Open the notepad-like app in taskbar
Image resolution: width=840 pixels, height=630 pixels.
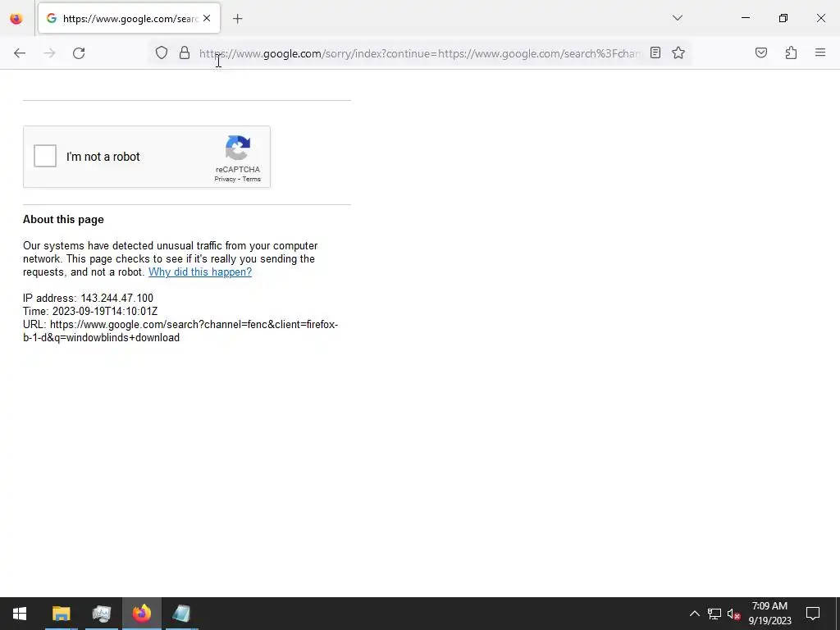(x=182, y=614)
